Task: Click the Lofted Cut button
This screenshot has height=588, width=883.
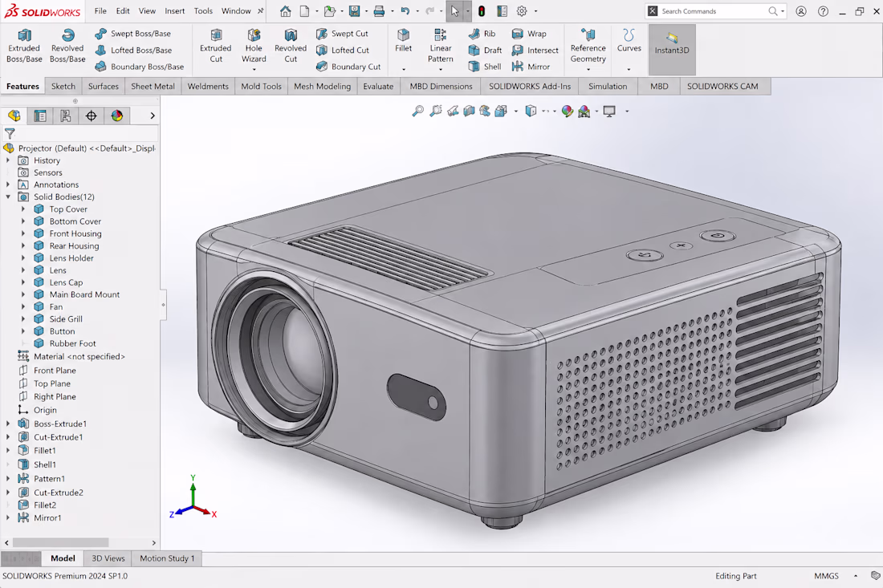Action: pos(343,50)
